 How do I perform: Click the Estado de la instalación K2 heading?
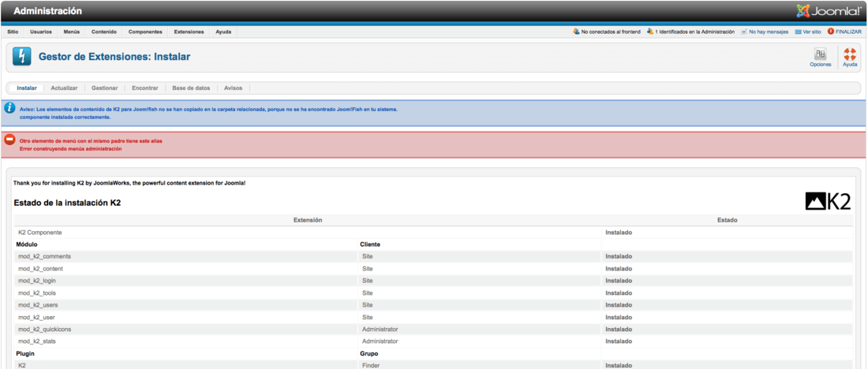coord(68,203)
